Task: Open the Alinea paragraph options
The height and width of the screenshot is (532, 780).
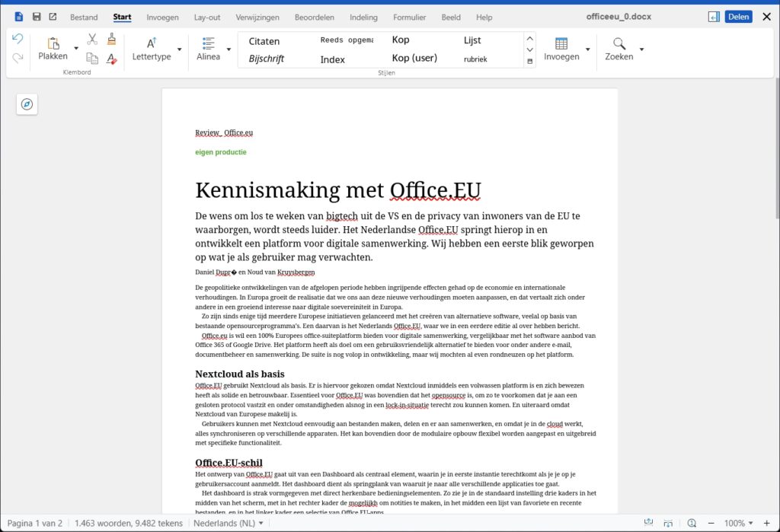Action: click(209, 49)
